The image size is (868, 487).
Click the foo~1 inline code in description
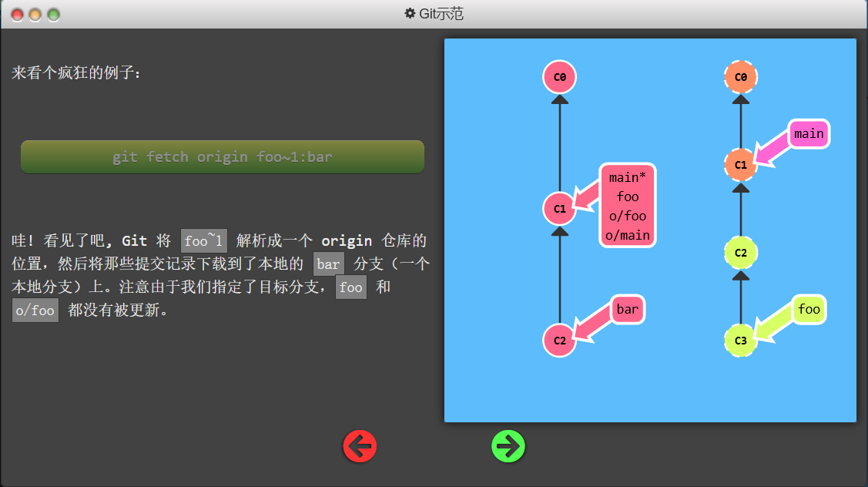pyautogui.click(x=204, y=241)
